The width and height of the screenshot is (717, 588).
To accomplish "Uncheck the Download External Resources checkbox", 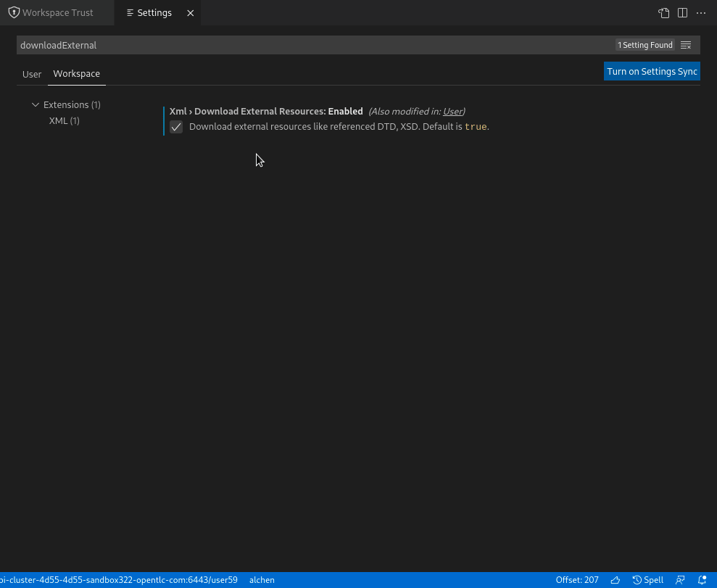I will [x=176, y=127].
